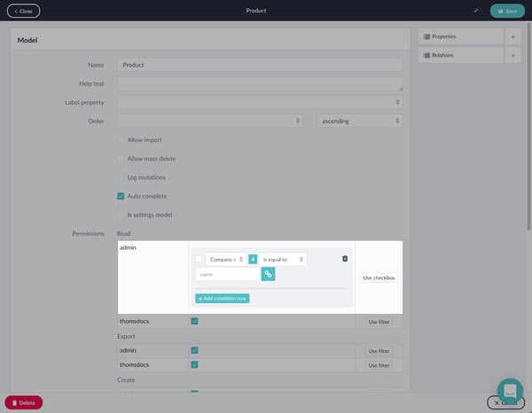Open the chat widget bubble
The height and width of the screenshot is (413, 532).
[x=510, y=391]
